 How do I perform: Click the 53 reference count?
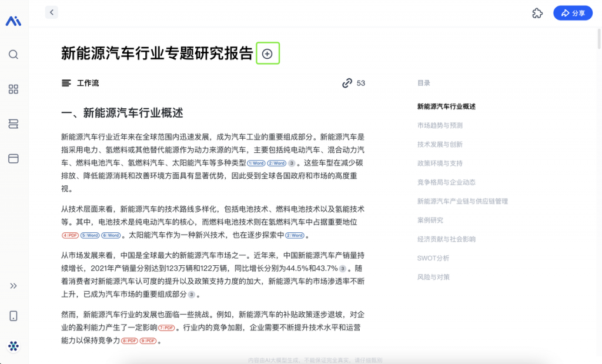point(361,83)
